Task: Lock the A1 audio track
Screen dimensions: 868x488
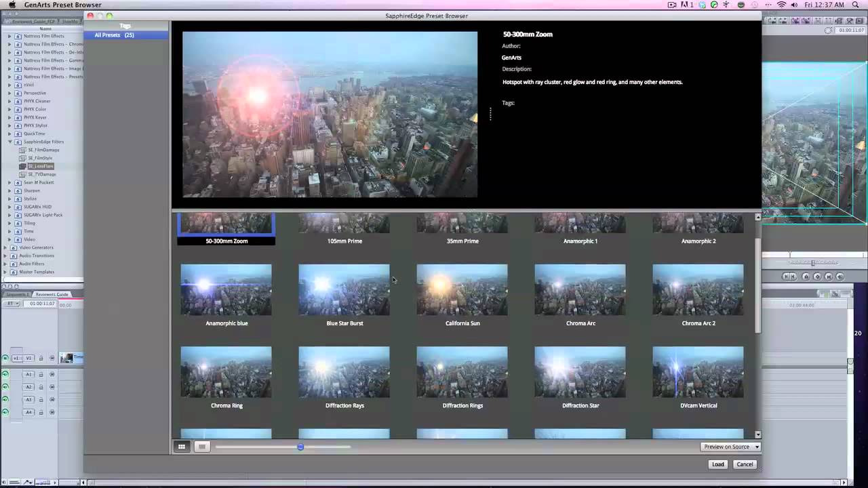Action: [x=41, y=374]
